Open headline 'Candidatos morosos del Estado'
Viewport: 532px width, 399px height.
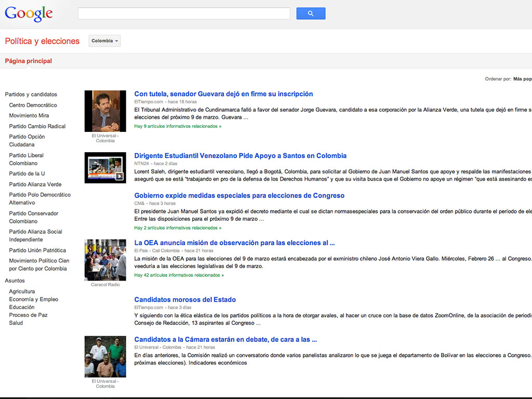(185, 300)
